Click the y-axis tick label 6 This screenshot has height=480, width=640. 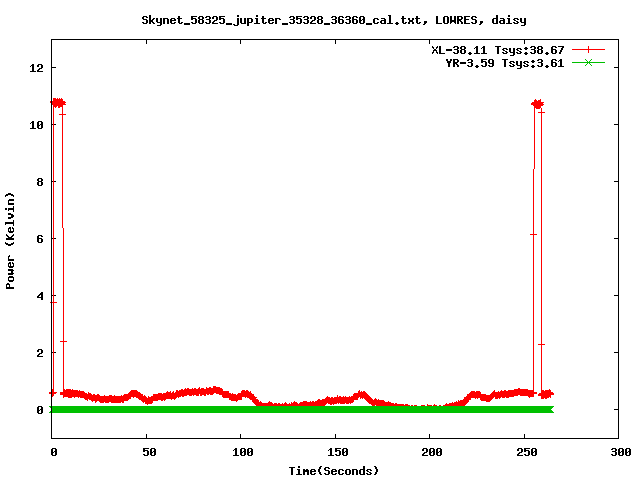tap(40, 239)
